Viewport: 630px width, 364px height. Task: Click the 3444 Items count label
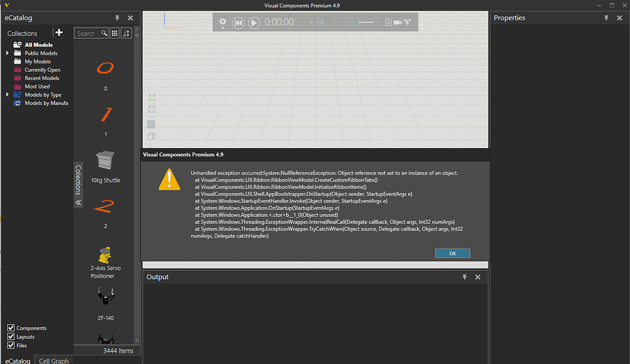pyautogui.click(x=118, y=350)
